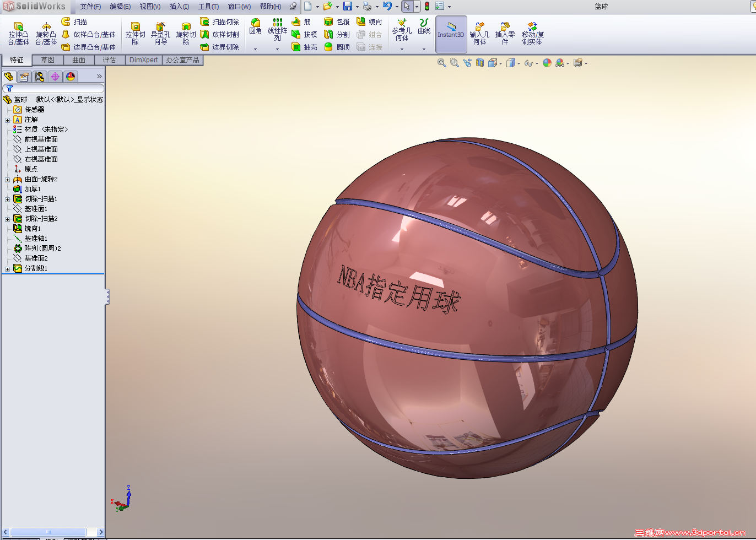The height and width of the screenshot is (540, 756).
Task: Choose the 抽壳 shell tool
Action: (x=304, y=47)
